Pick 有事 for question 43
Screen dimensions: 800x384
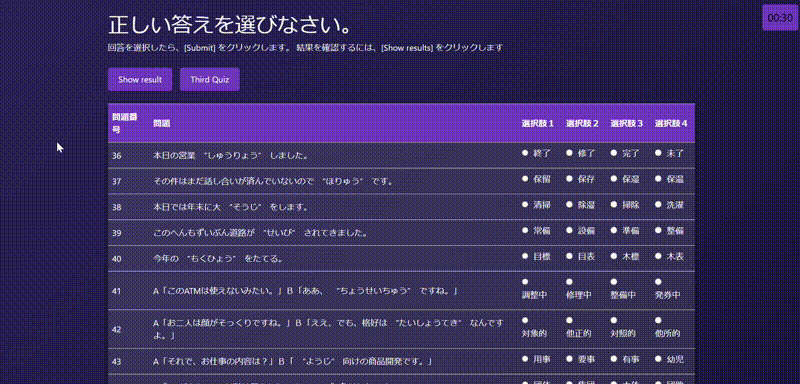614,359
